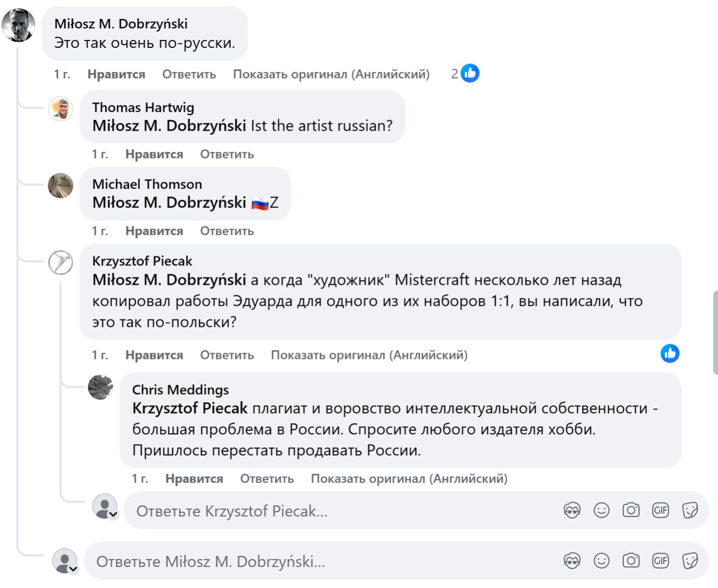
Task: Click the vertical scrollbar on the right edge
Action: click(715, 332)
